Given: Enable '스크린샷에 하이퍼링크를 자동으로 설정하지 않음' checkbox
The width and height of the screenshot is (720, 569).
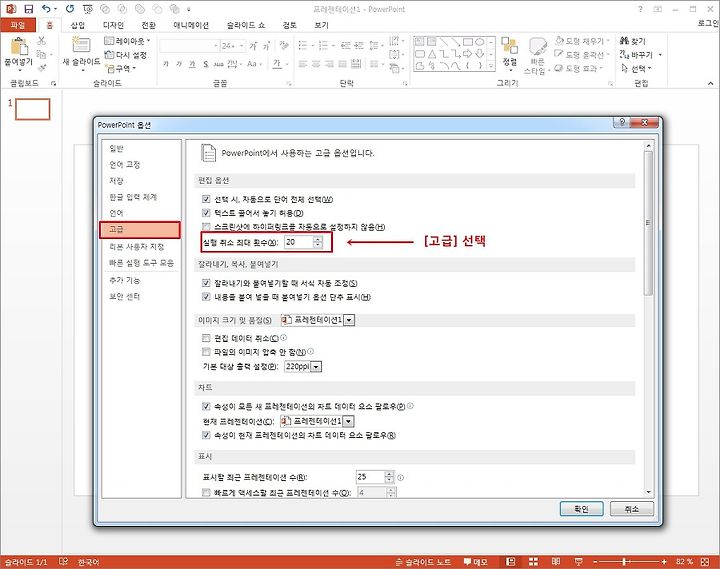Looking at the screenshot, I should 206,226.
